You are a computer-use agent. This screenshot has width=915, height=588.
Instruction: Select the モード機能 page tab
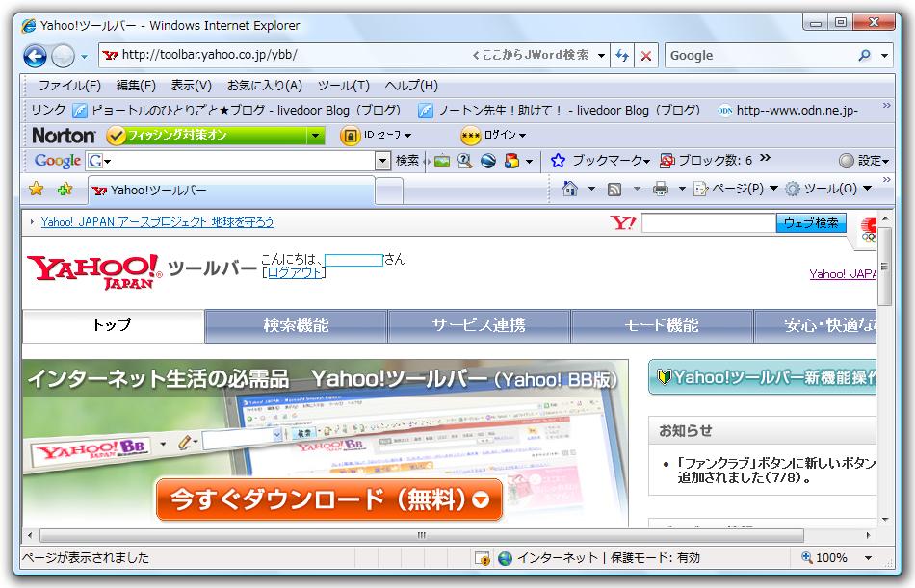(x=661, y=325)
